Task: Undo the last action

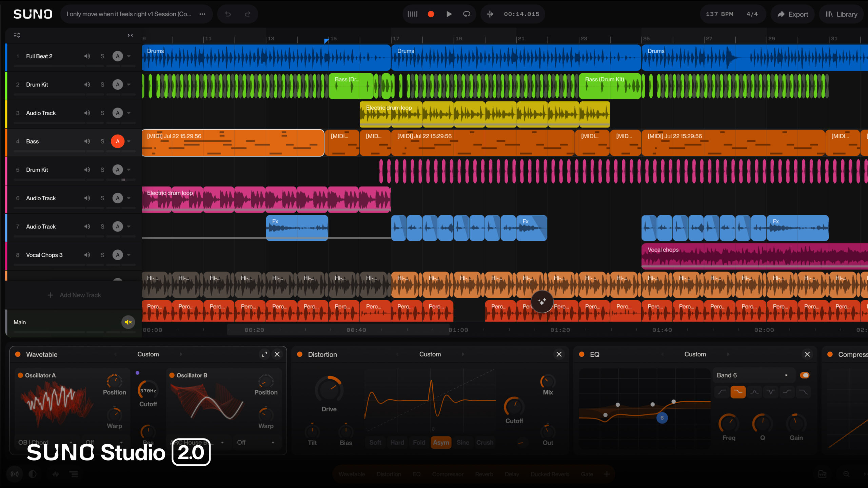Action: point(228,14)
